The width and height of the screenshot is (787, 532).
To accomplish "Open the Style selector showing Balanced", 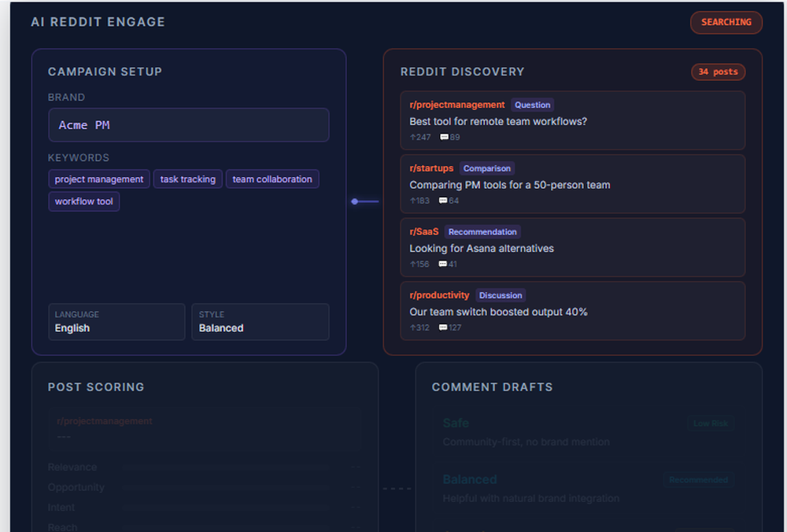I will click(x=260, y=322).
